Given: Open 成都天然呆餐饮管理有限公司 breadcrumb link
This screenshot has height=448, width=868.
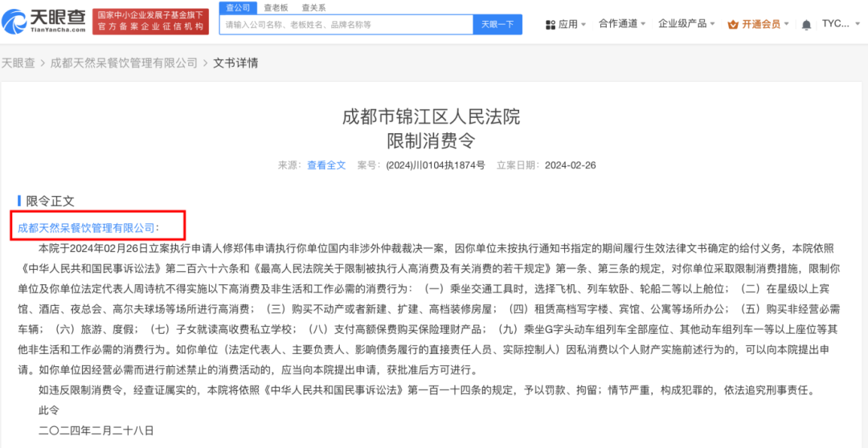Looking at the screenshot, I should (123, 63).
